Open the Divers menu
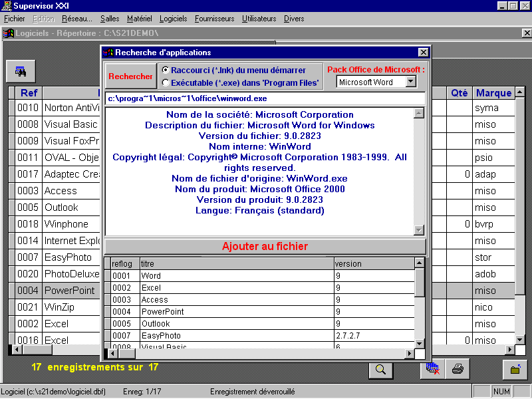 tap(294, 19)
